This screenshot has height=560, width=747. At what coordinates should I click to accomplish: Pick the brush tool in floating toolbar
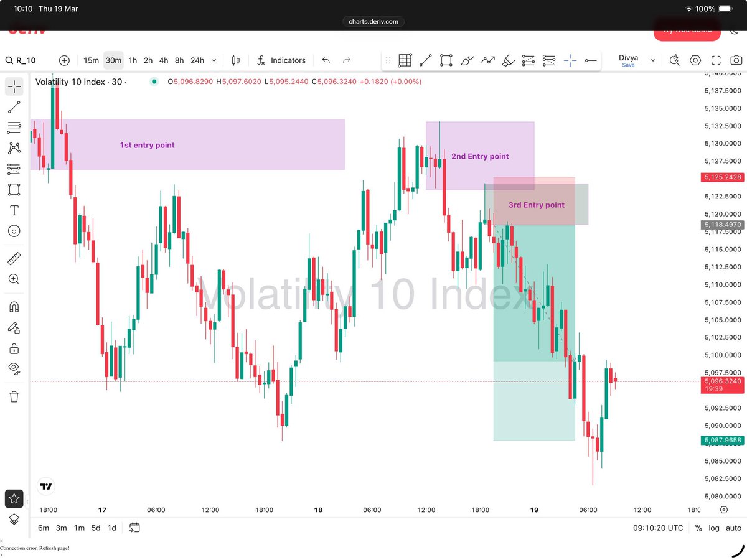point(467,60)
